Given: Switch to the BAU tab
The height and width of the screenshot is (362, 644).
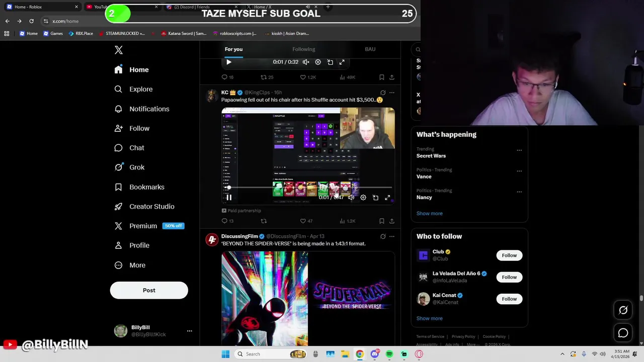Looking at the screenshot, I should tap(370, 49).
